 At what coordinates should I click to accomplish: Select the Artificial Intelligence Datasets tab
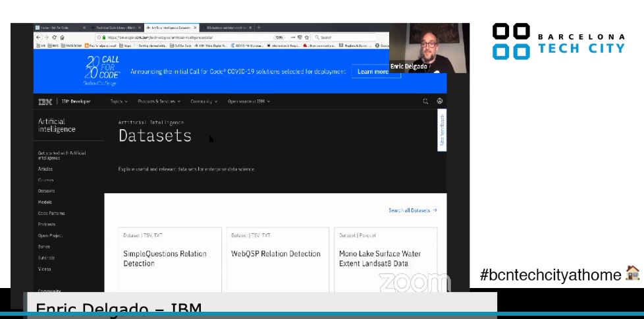[x=171, y=28]
